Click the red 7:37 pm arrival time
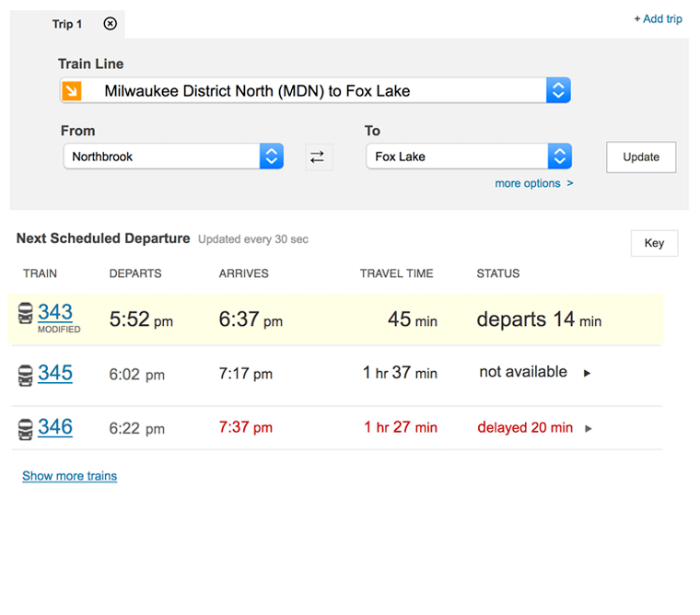 pyautogui.click(x=246, y=427)
